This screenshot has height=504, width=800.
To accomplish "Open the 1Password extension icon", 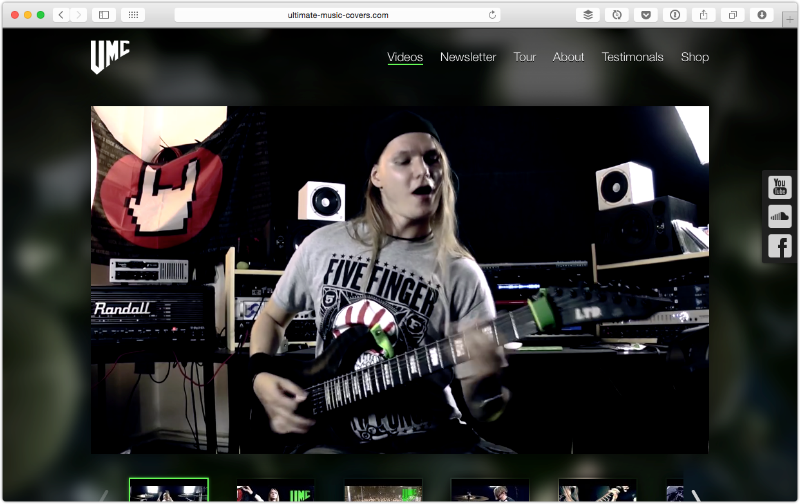I will [x=674, y=15].
